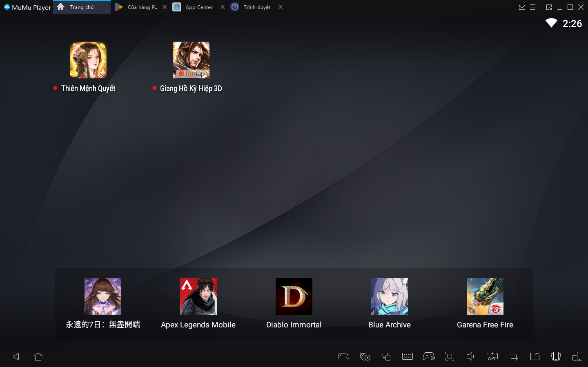Close the Cửa hàng Play tab

coord(165,7)
